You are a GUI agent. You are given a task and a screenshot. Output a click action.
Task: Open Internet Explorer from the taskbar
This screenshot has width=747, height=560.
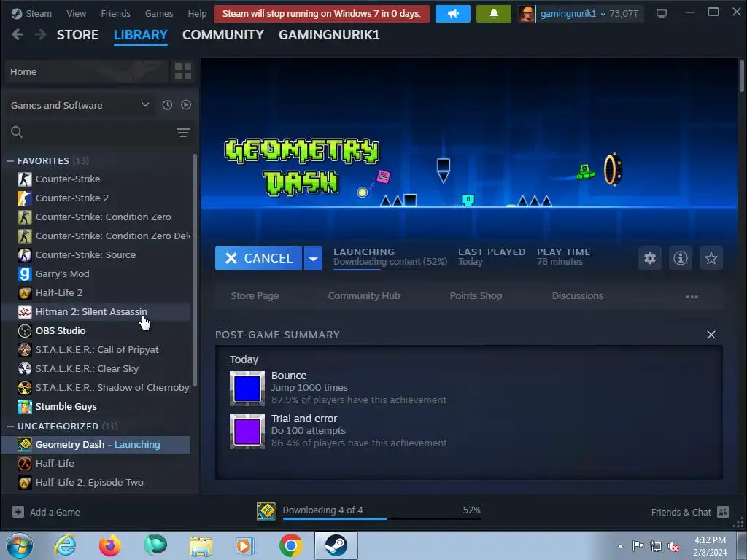pyautogui.click(x=65, y=545)
